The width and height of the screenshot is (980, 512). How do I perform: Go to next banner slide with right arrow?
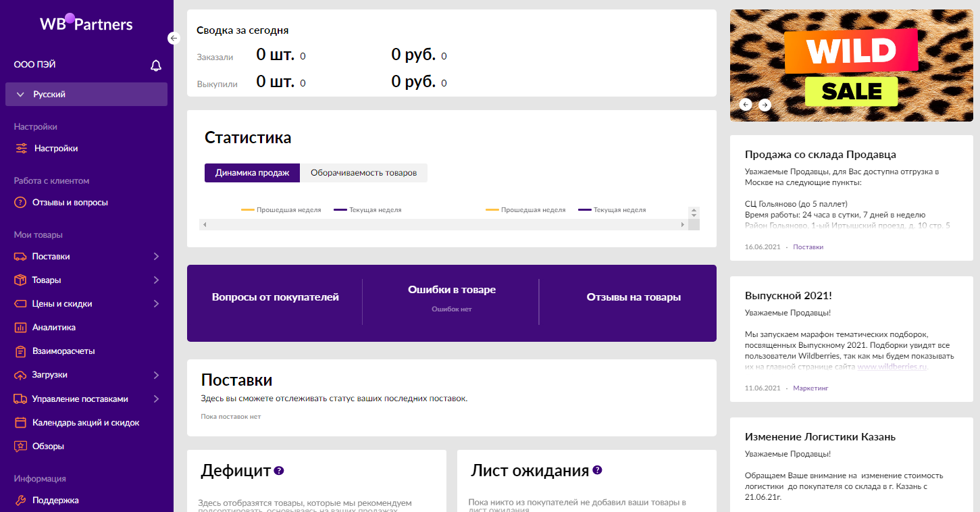pos(765,105)
